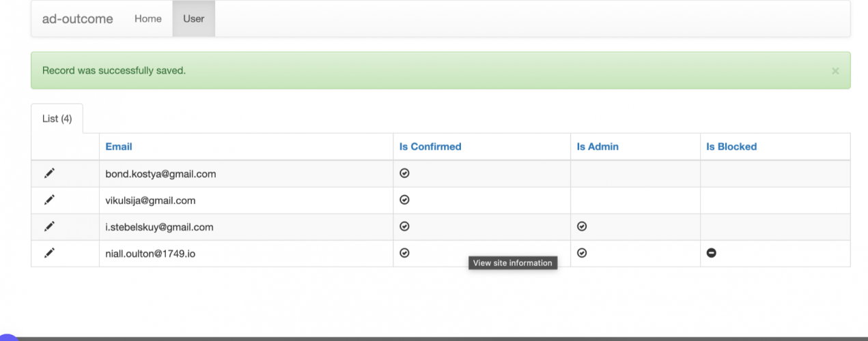The height and width of the screenshot is (341, 868).
Task: Sort users by Is Blocked column
Action: click(731, 147)
